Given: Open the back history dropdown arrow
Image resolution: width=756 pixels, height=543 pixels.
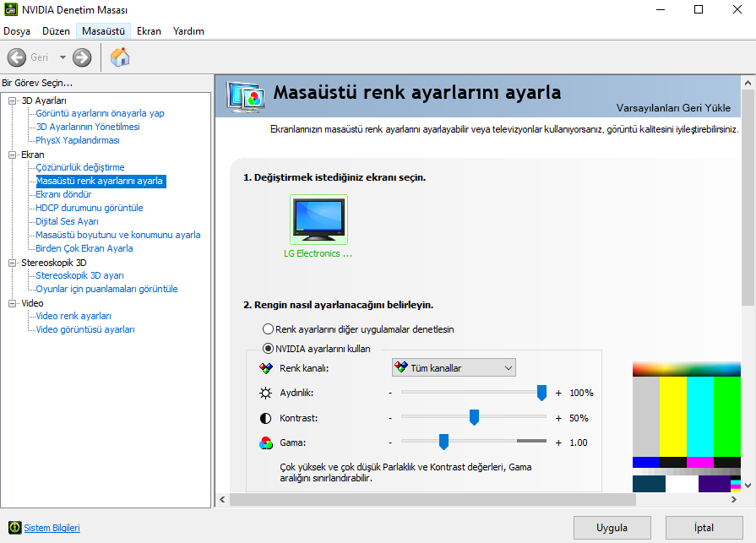Looking at the screenshot, I should (x=63, y=57).
